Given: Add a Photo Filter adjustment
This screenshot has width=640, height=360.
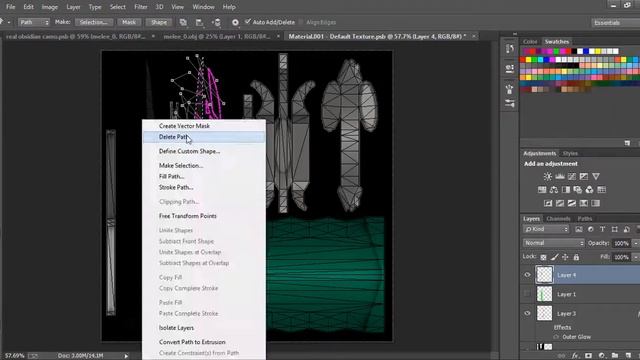Looking at the screenshot, I should (578, 190).
